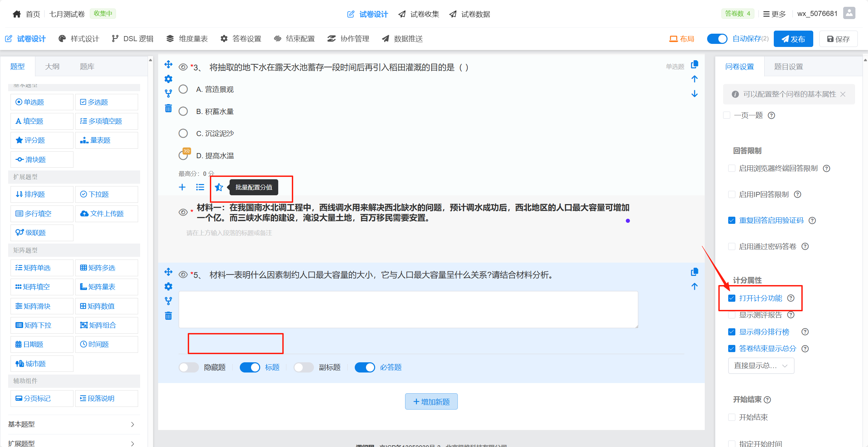Image resolution: width=868 pixels, height=447 pixels.
Task: Switch to the 大纲 tab
Action: tap(52, 67)
